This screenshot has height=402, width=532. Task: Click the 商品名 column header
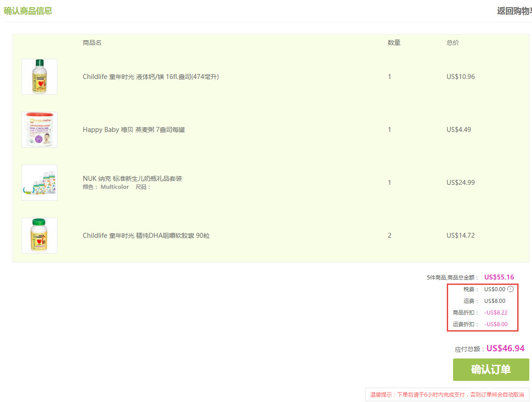(x=92, y=43)
